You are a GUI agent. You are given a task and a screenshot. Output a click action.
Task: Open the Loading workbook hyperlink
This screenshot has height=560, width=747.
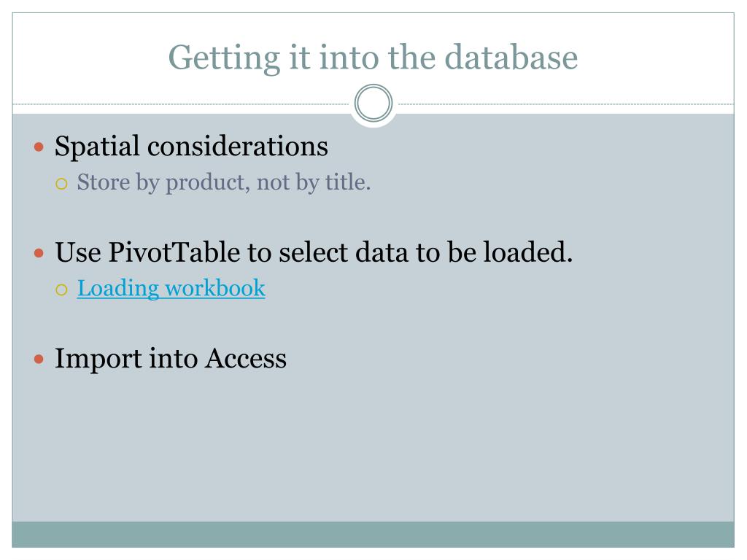171,289
